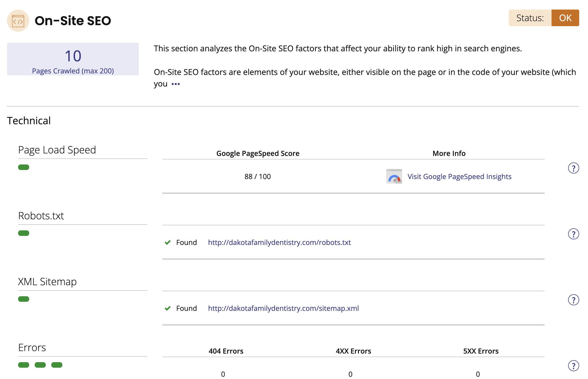Click the Errors label

click(x=32, y=348)
